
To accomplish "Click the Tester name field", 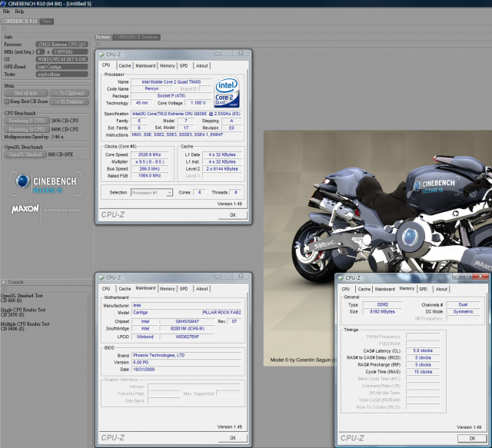I will (x=61, y=75).
